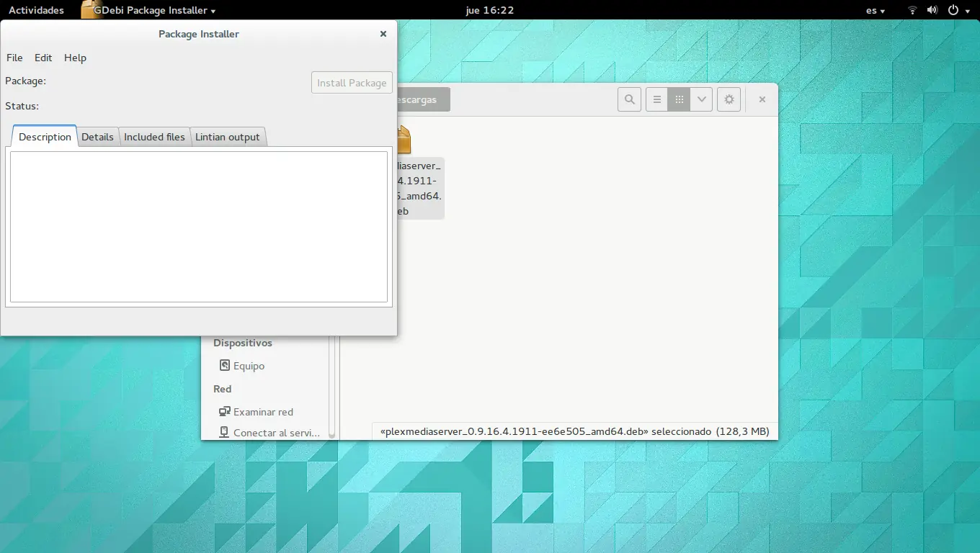This screenshot has width=980, height=553.
Task: Open Conectar al servidor in the sidebar
Action: [x=277, y=433]
